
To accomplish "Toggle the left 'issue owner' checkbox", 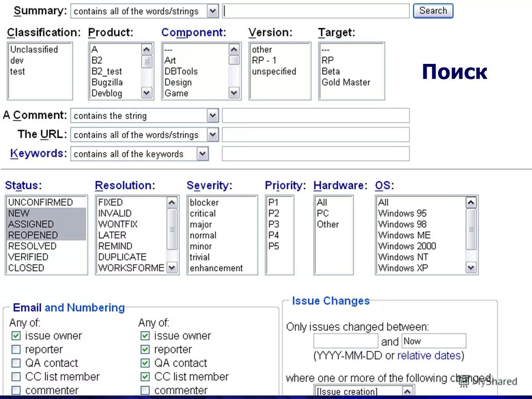I will [x=16, y=335].
